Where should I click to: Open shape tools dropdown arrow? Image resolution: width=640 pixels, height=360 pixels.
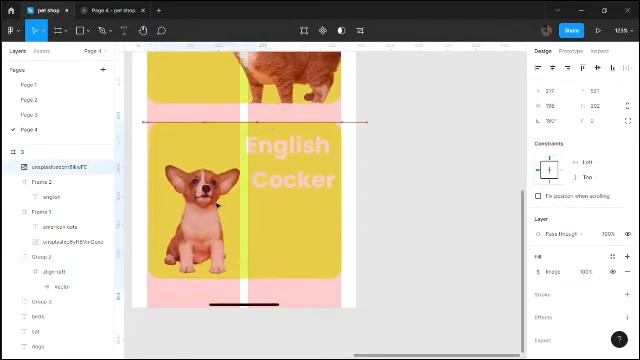88,31
